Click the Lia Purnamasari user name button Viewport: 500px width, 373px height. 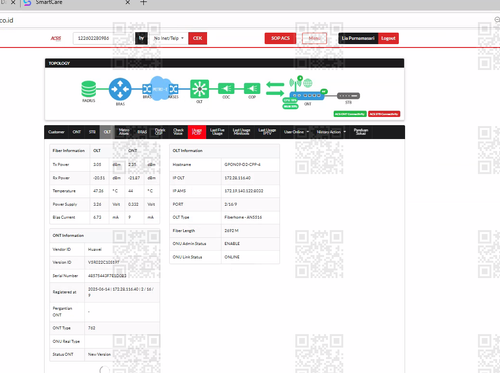pos(358,38)
